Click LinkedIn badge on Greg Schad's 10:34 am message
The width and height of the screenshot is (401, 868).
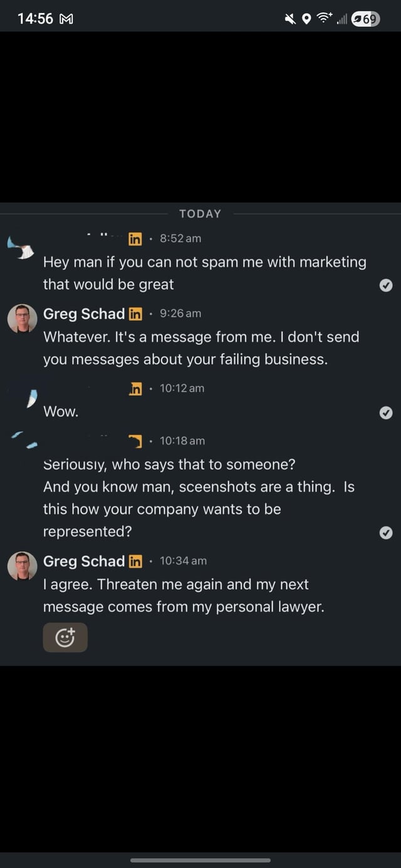135,561
